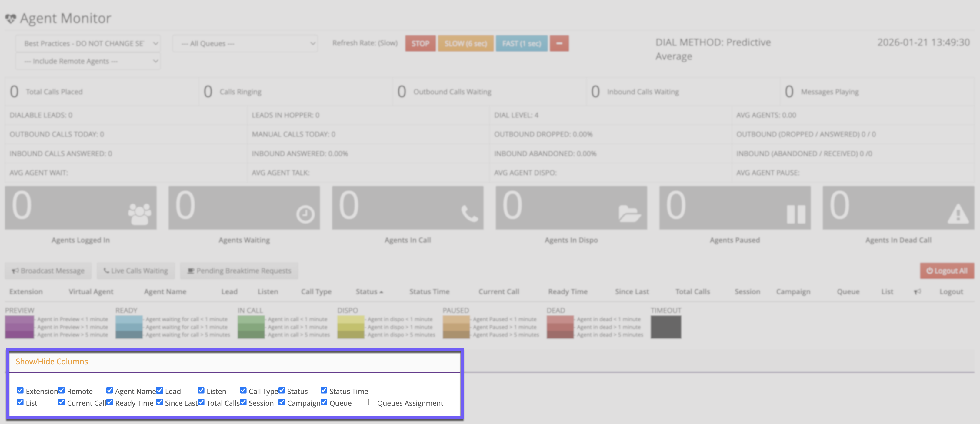Click the dark TIMEOUT color swatch
This screenshot has width=980, height=424.
pyautogui.click(x=665, y=327)
